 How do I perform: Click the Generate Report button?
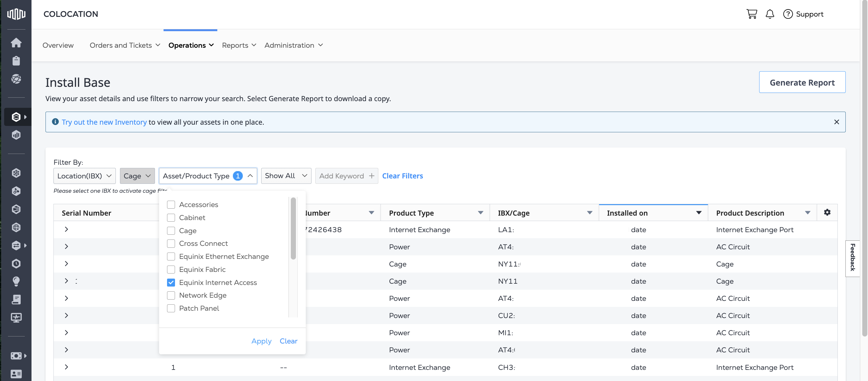pos(802,82)
